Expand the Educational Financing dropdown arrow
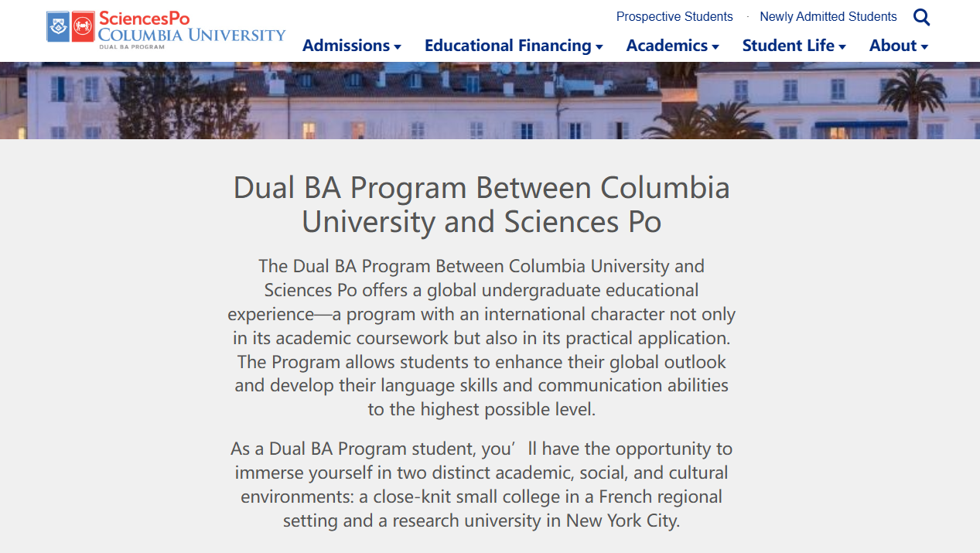The width and height of the screenshot is (980, 553). point(599,47)
